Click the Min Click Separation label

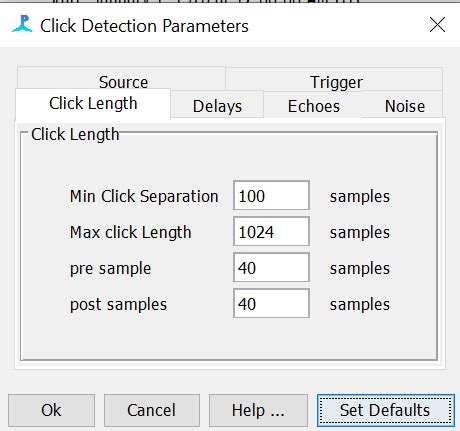144,196
